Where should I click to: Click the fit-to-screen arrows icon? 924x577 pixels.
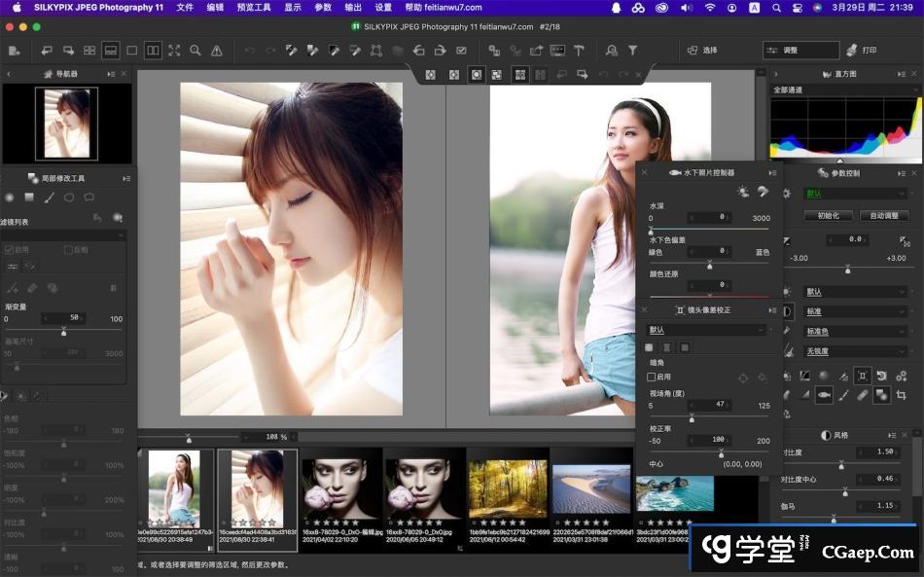(x=174, y=51)
